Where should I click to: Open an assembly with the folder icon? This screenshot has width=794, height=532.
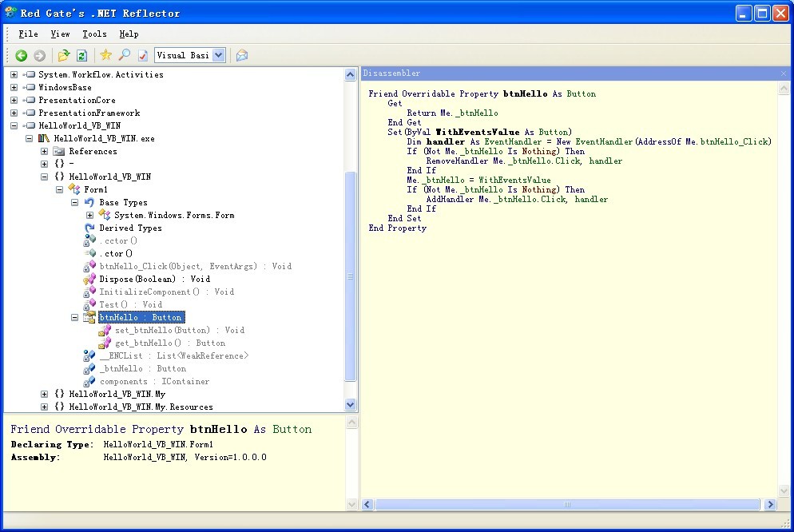pos(63,56)
